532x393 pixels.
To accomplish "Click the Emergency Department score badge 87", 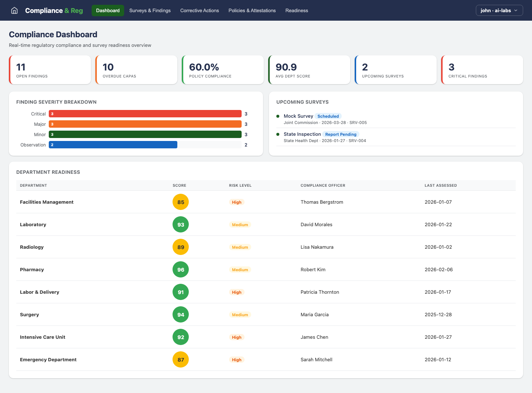I will (x=181, y=359).
